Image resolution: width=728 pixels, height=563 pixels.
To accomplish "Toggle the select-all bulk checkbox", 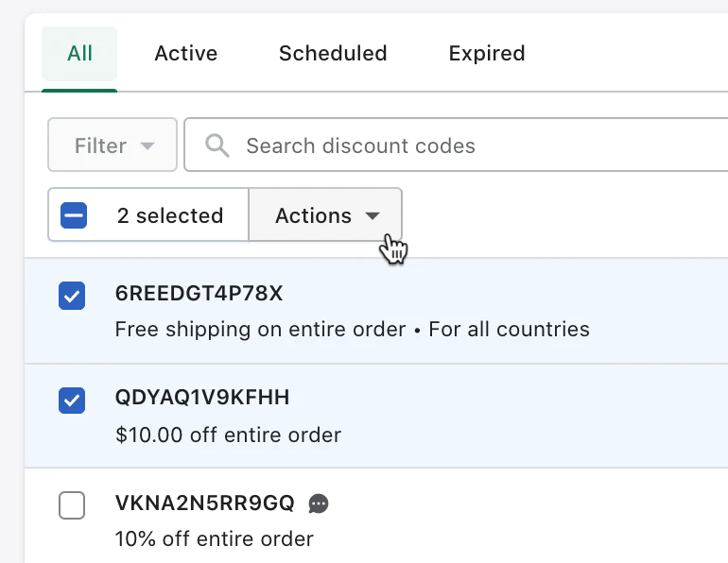I will [74, 215].
